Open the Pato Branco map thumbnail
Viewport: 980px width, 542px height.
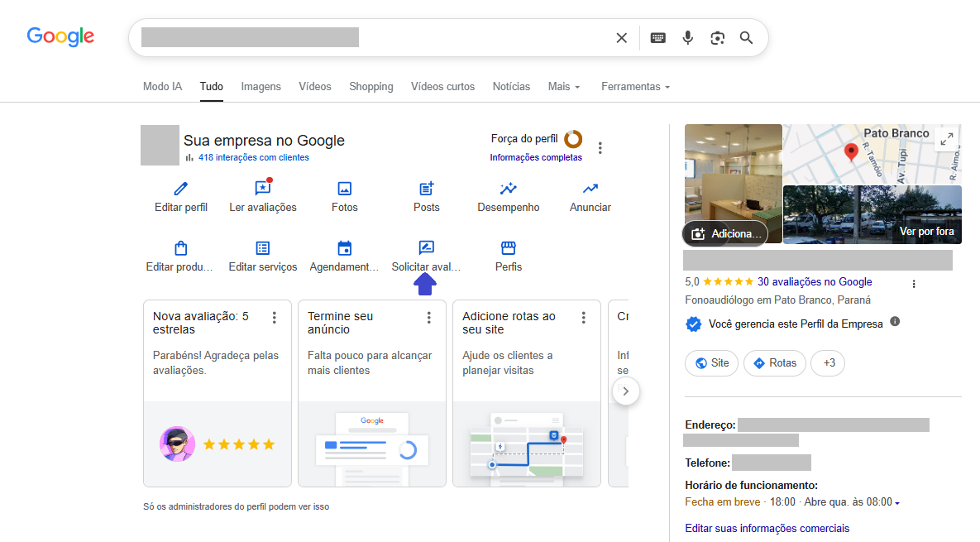[872, 153]
